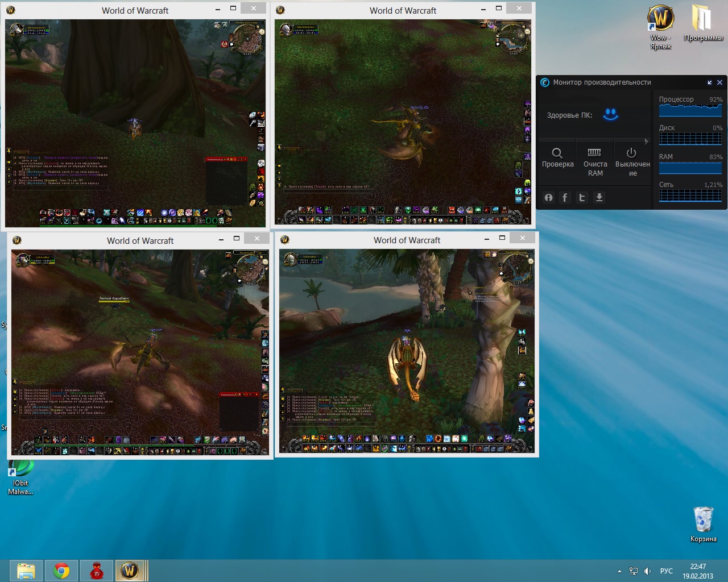
Task: Switch input language via РУС indicator
Action: [666, 571]
